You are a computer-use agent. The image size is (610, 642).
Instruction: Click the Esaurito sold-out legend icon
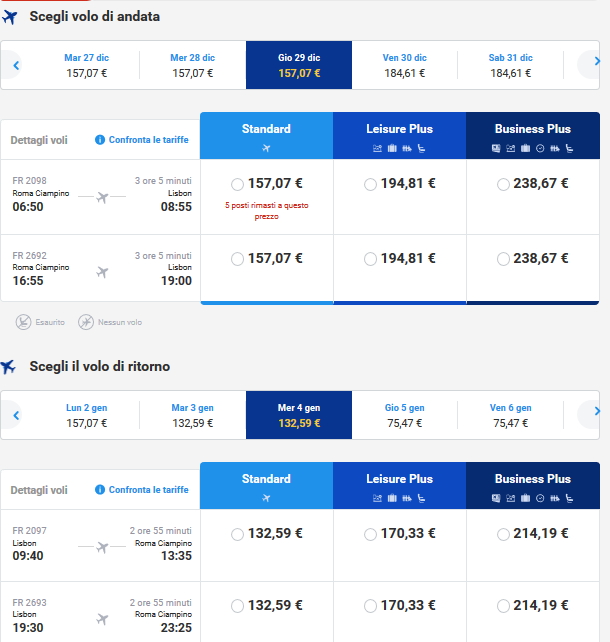(x=25, y=322)
